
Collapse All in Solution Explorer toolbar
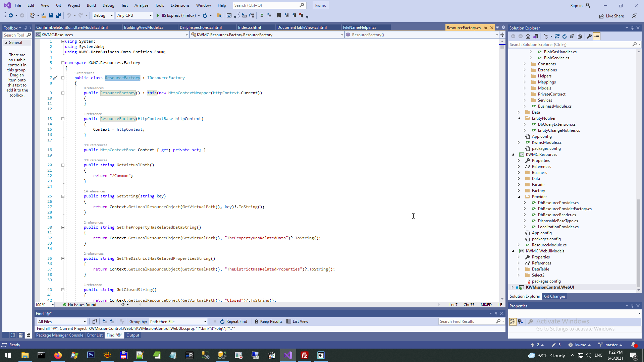(x=572, y=36)
